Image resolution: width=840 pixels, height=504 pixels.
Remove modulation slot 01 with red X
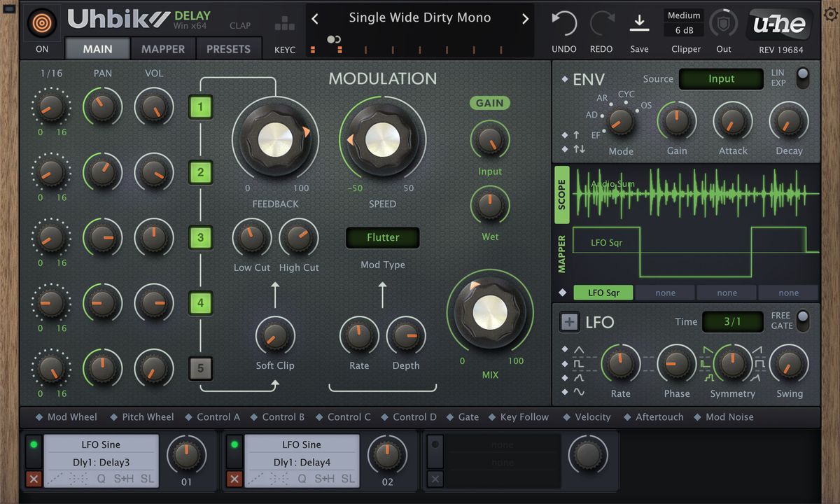tap(34, 479)
